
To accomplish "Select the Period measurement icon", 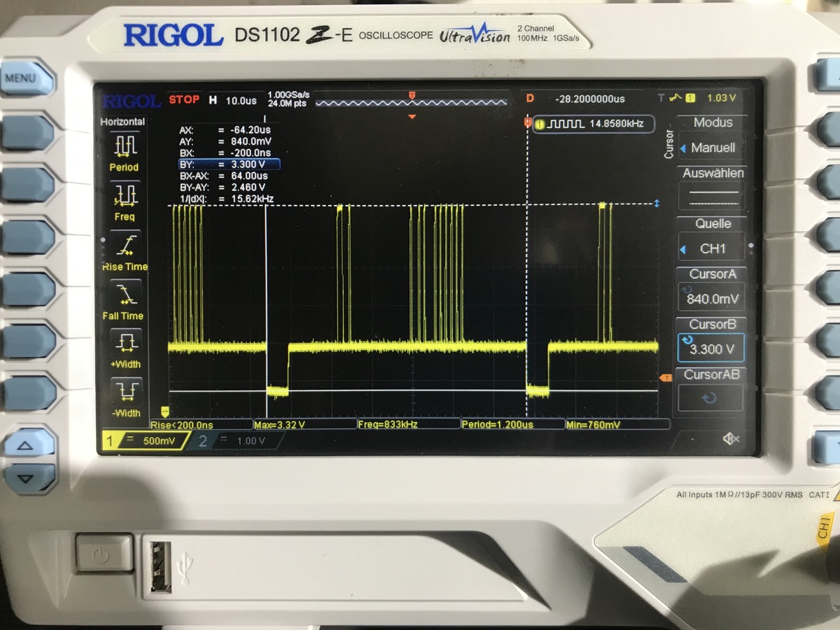I will (x=126, y=146).
